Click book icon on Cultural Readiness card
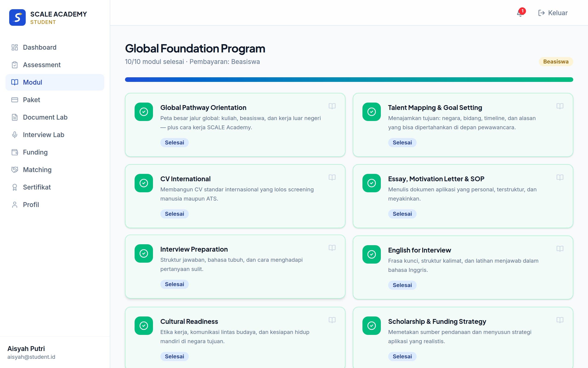 tap(332, 320)
